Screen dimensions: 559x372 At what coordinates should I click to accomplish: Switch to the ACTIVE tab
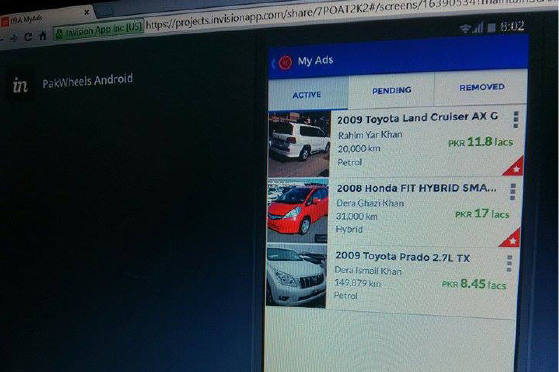tap(308, 95)
